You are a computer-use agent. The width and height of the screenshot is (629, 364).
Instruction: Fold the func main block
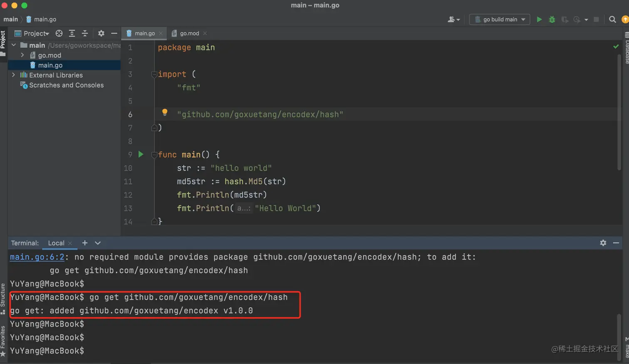point(154,155)
